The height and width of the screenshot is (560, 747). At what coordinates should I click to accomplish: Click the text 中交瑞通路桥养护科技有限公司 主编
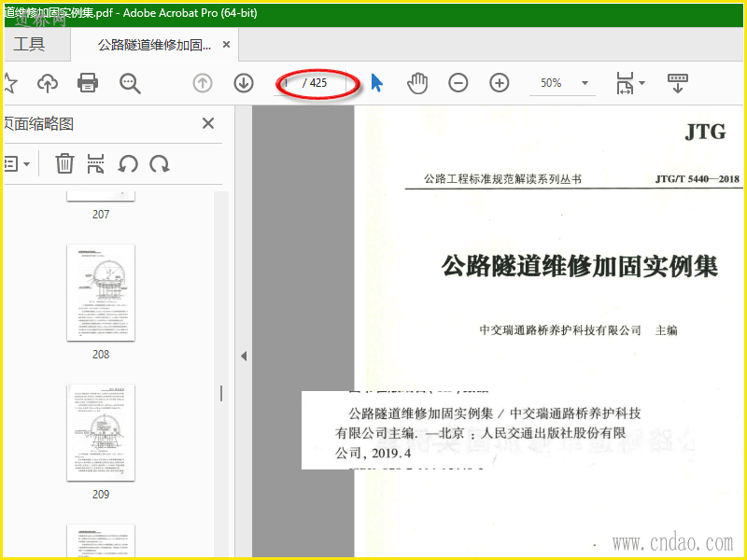click(x=578, y=330)
